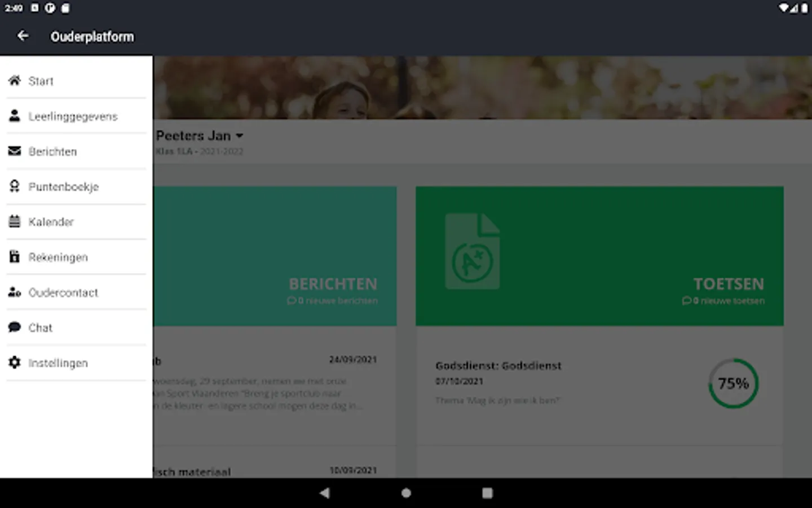Expand the Peeters Jan student dropdown
The width and height of the screenshot is (812, 508).
(x=200, y=136)
